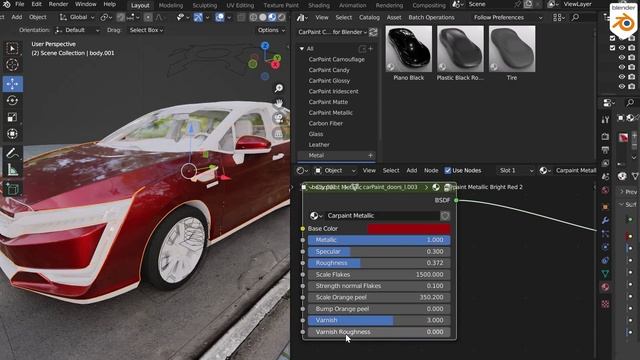Viewport: 640px width, 360px height.
Task: Open the Render menu
Action: click(58, 4)
